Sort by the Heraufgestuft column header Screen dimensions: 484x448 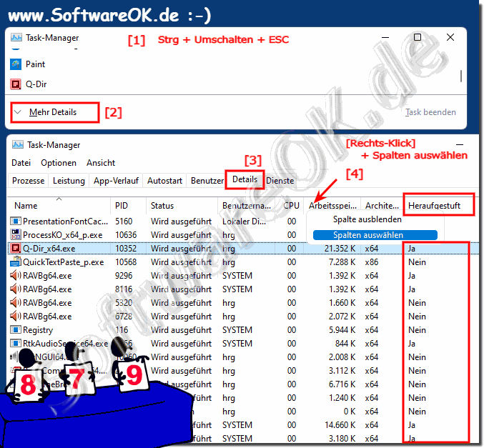(434, 206)
